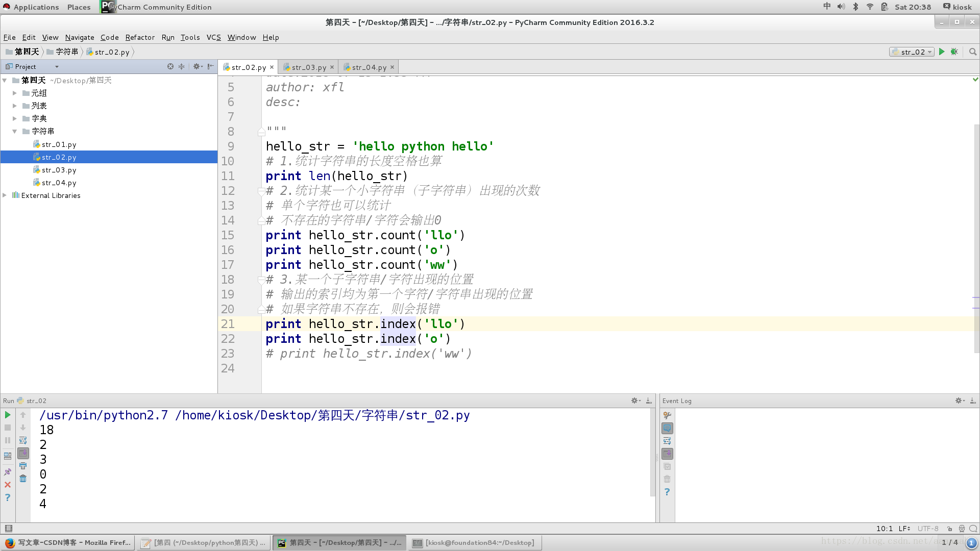Toggle fold marker at line 18 comment
This screenshot has width=980, height=551.
pyautogui.click(x=261, y=280)
